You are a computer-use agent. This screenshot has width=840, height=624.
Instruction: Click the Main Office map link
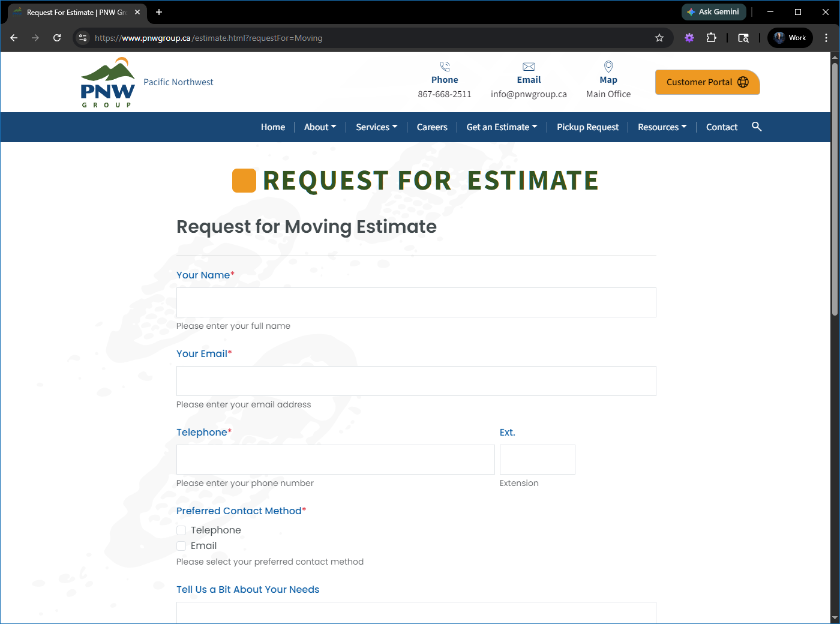[x=608, y=94]
